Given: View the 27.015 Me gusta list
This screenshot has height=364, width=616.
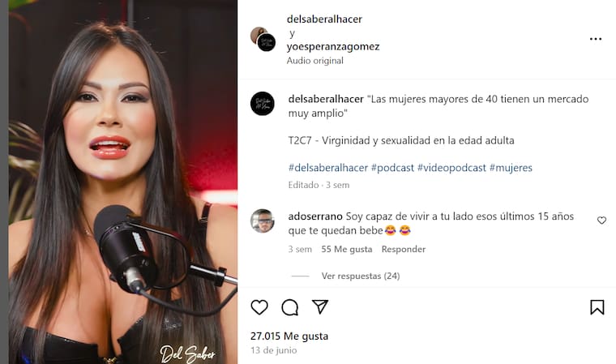Looking at the screenshot, I should click(289, 336).
